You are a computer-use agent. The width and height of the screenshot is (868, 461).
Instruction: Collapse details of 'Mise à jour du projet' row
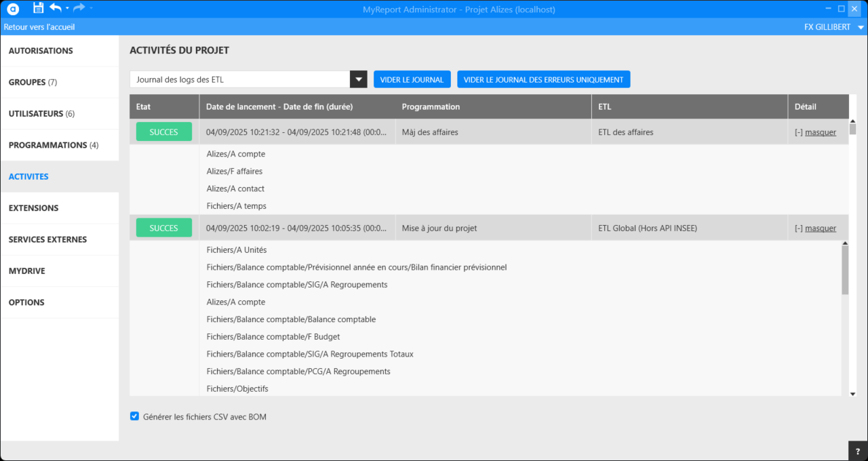[x=820, y=228]
